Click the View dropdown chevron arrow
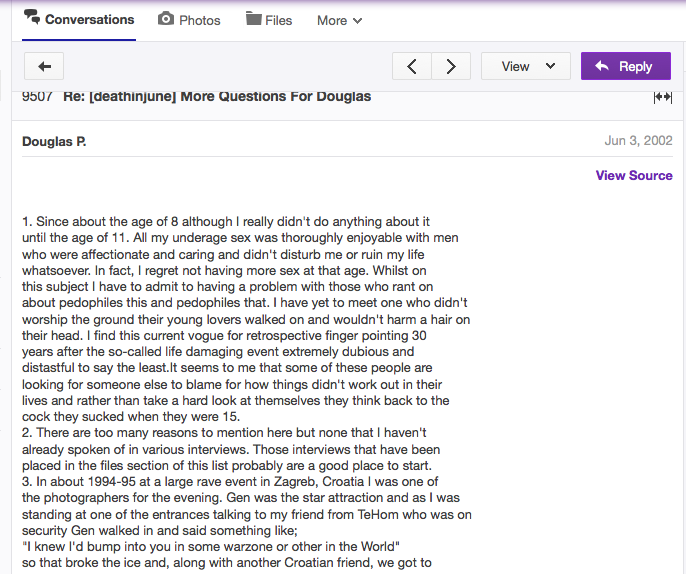 [x=550, y=66]
